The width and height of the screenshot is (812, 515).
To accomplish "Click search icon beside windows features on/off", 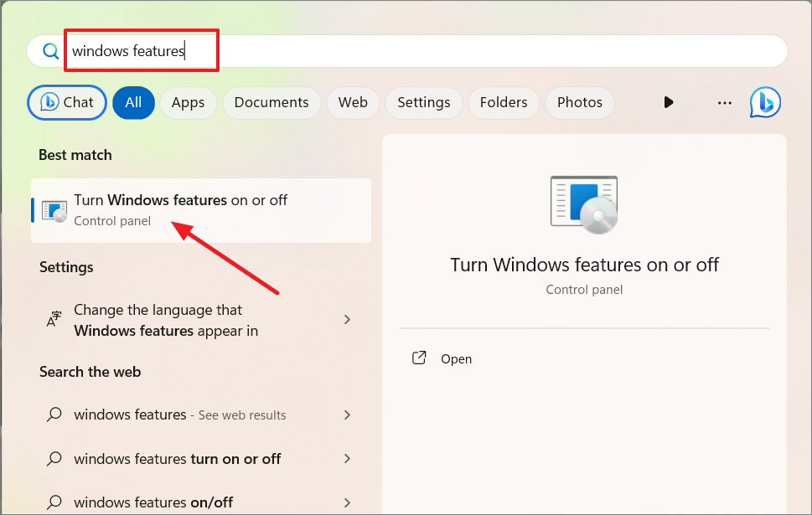I will coord(54,502).
